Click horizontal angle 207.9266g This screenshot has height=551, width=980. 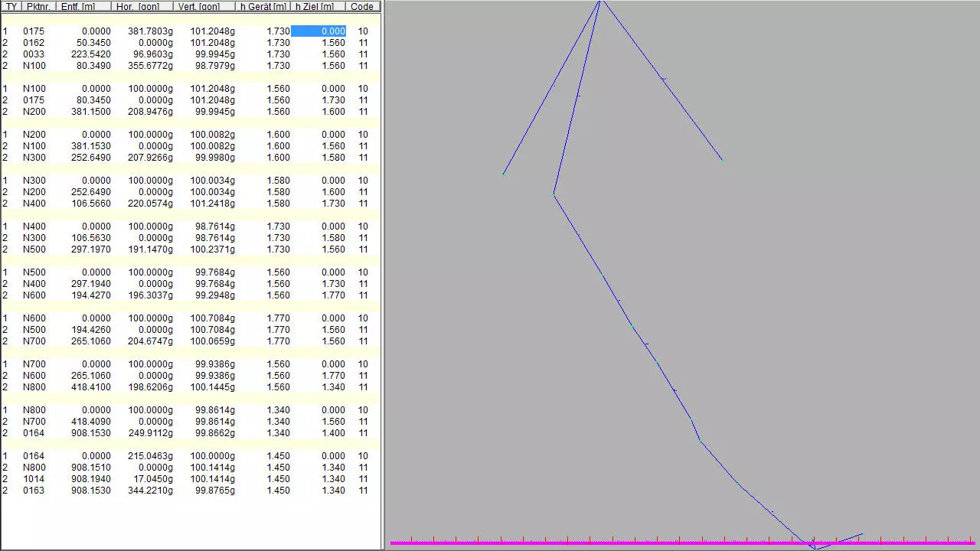click(x=150, y=158)
